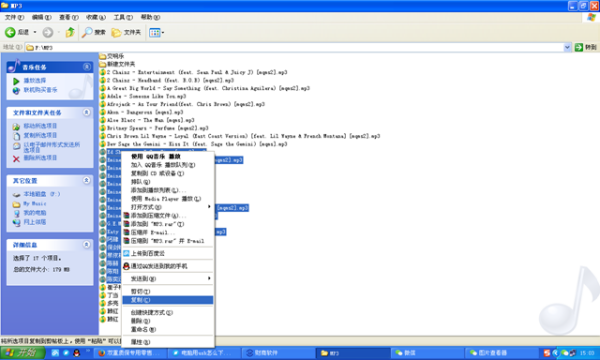This screenshot has width=600, height=360.
Task: Switch to 微信 taskbar button
Action: 426,353
